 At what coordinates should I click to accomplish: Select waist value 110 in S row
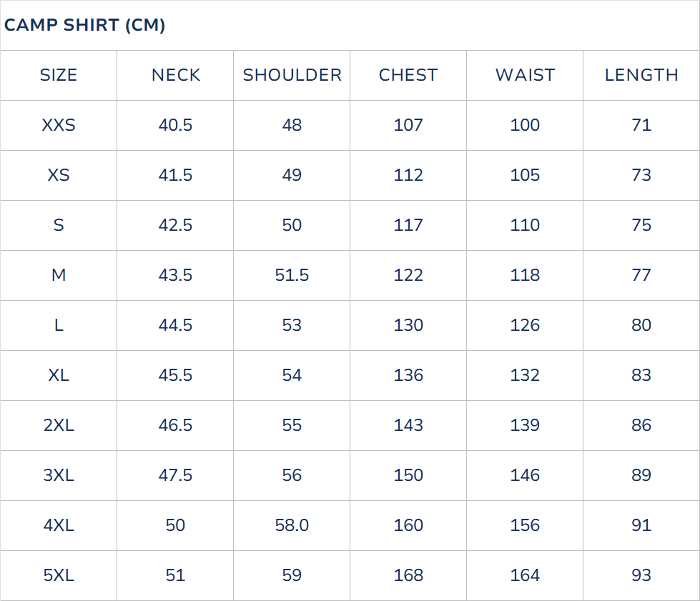tap(525, 225)
